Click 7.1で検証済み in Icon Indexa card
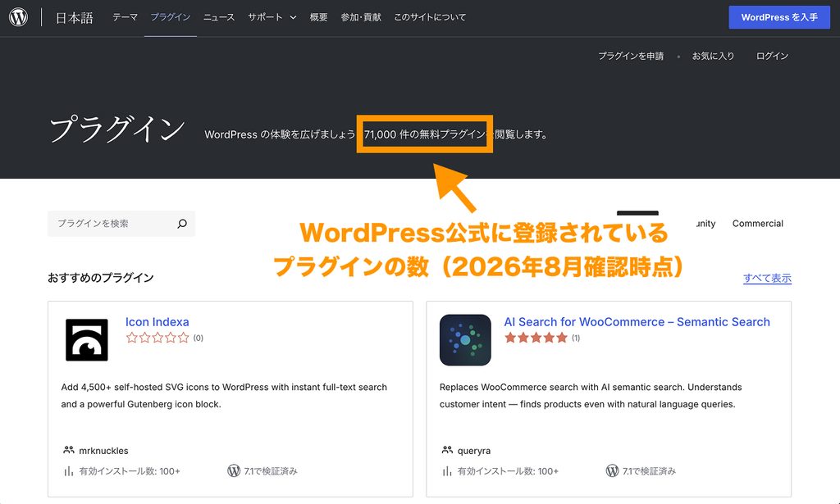The height and width of the screenshot is (504, 840). click(x=271, y=471)
